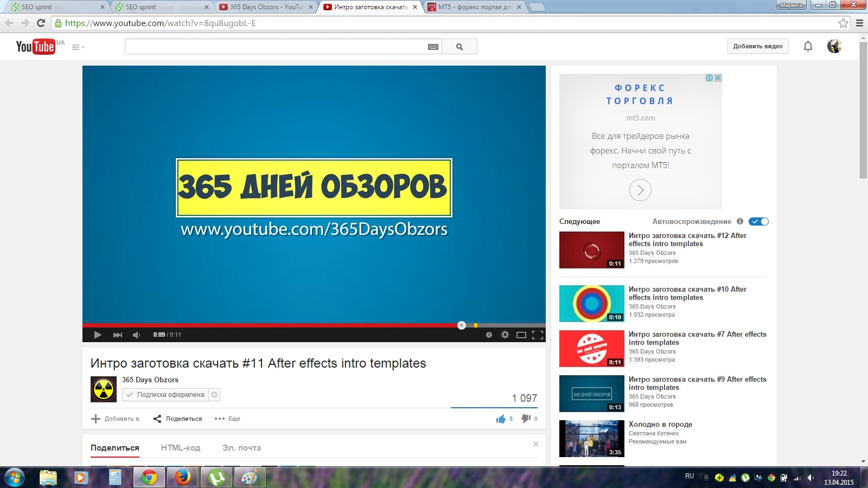This screenshot has width=868, height=488.
Task: Mute the video volume
Action: (x=136, y=335)
